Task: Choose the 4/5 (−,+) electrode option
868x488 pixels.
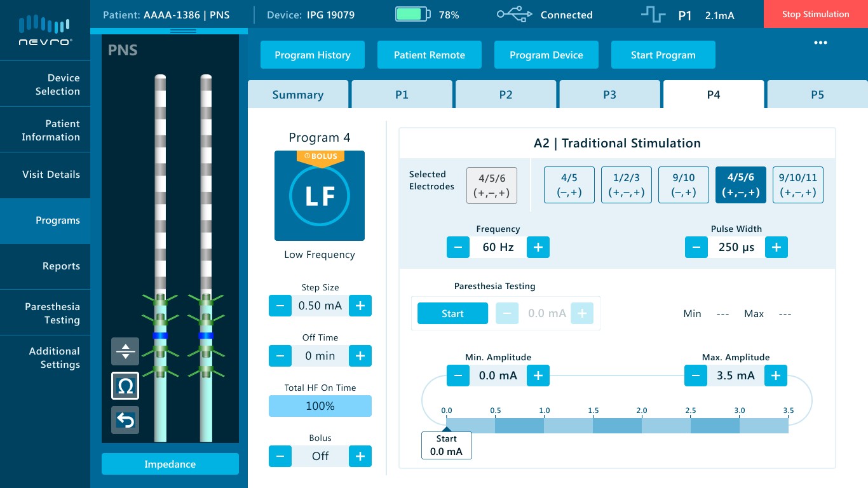Action: pos(569,185)
